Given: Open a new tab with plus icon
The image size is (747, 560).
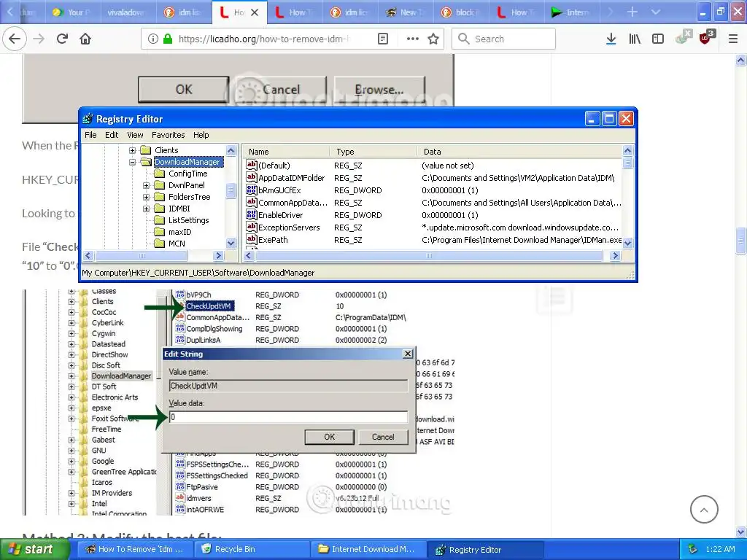Looking at the screenshot, I should coord(632,12).
